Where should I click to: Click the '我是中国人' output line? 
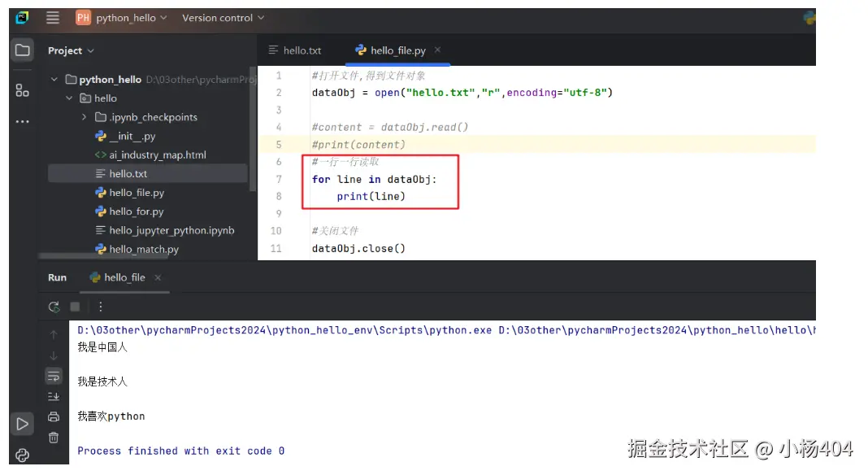point(102,347)
